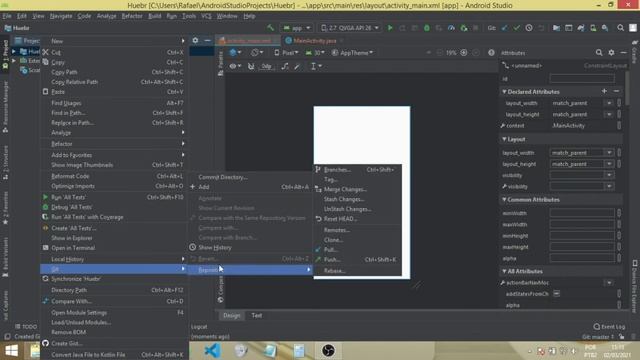
Task: Switch to the MainActivity.java tab
Action: point(315,40)
